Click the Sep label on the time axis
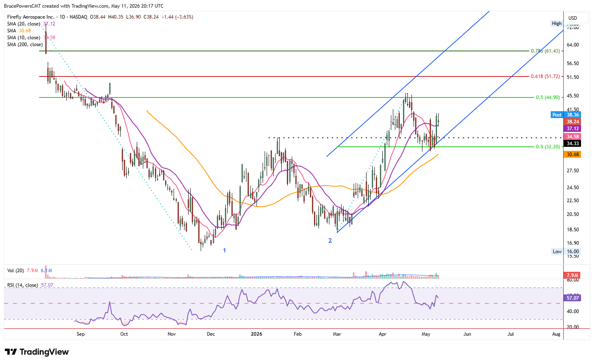Screen dimensions: 594x364 [81, 334]
